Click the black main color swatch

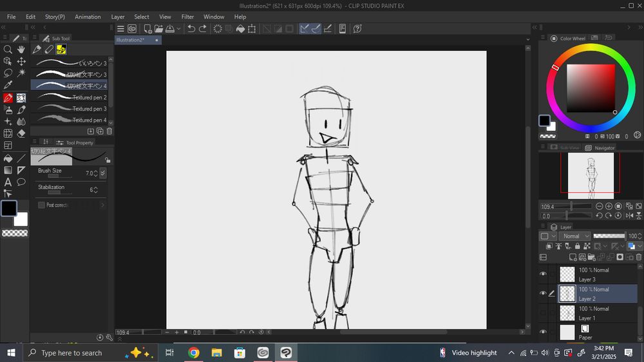pos(8,208)
